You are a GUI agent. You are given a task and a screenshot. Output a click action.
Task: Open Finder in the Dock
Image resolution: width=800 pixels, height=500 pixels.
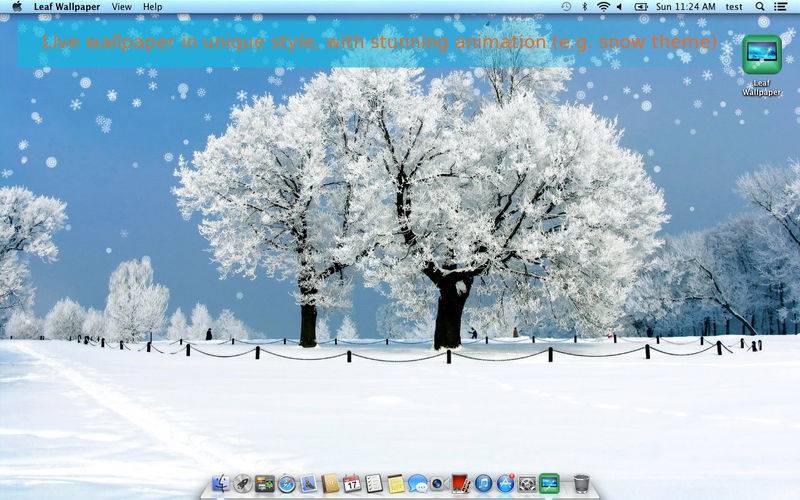221,483
